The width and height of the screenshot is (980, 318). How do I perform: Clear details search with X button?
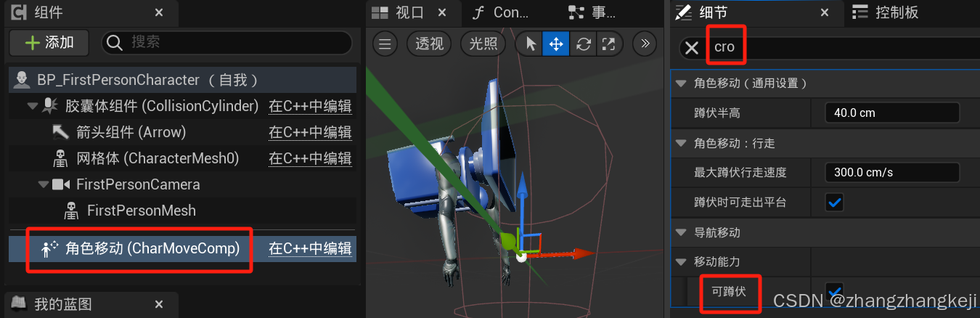(x=692, y=48)
